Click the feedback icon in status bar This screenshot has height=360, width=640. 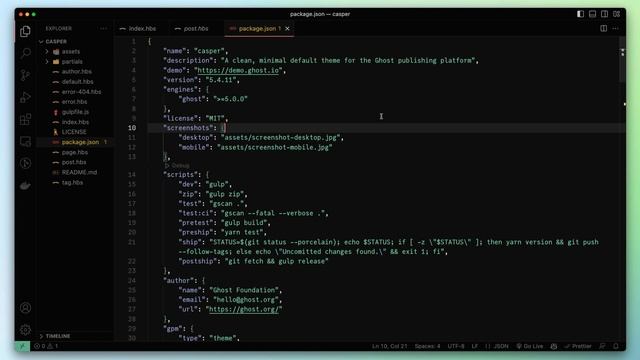(602, 346)
